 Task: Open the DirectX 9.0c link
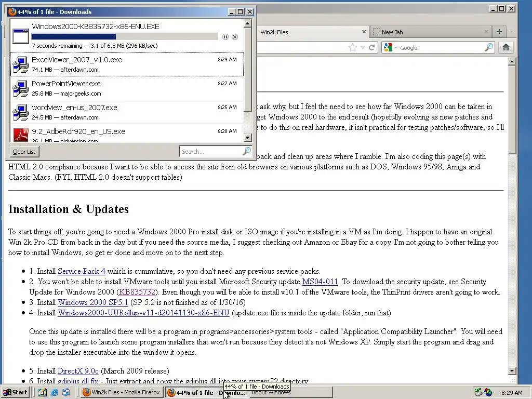tap(78, 371)
